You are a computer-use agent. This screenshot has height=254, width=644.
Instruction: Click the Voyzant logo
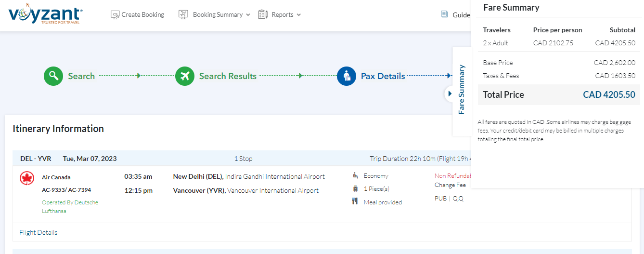(45, 14)
